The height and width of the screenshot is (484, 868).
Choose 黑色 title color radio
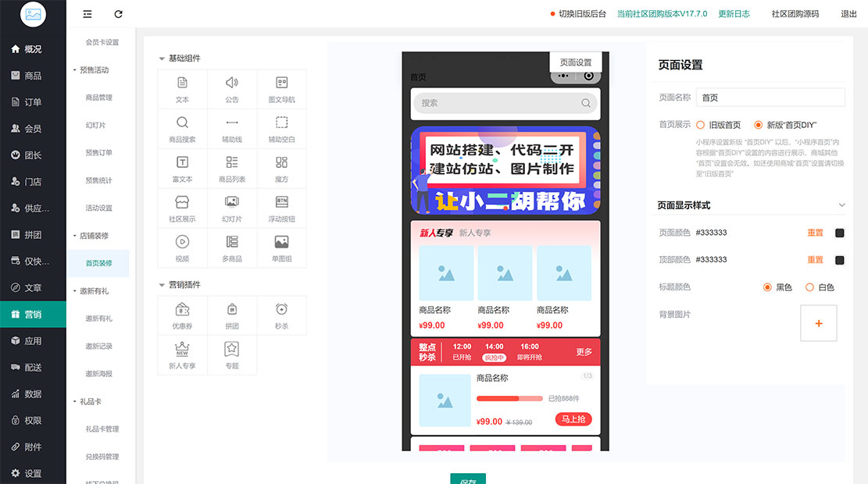tap(767, 287)
